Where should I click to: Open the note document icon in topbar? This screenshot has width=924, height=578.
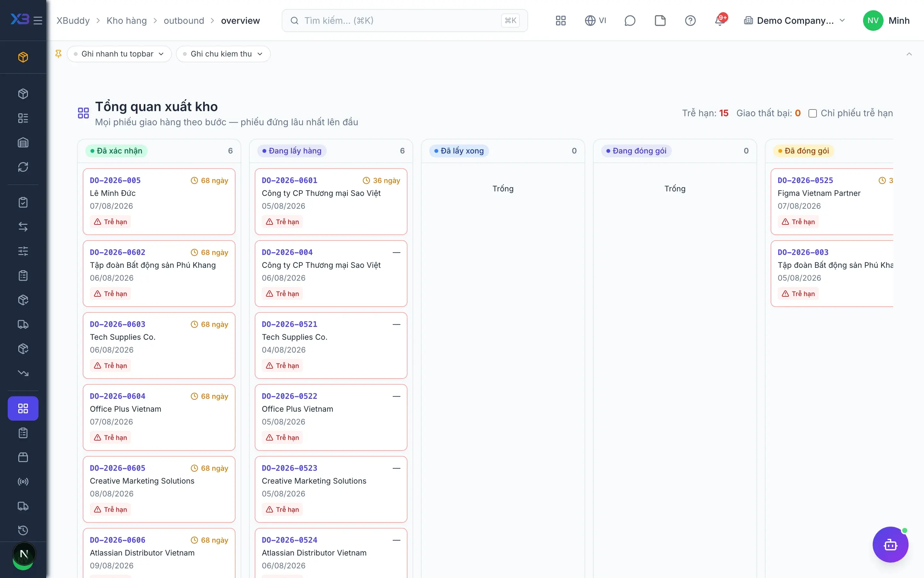660,20
